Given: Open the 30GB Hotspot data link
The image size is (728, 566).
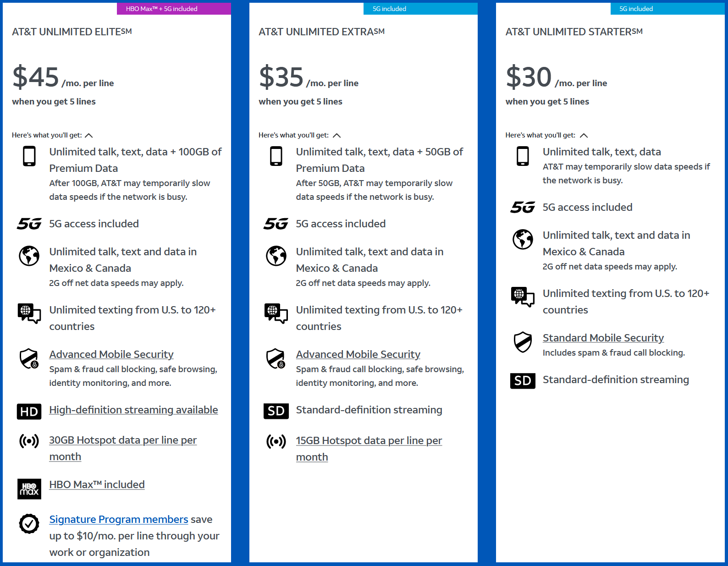Looking at the screenshot, I should point(123,448).
